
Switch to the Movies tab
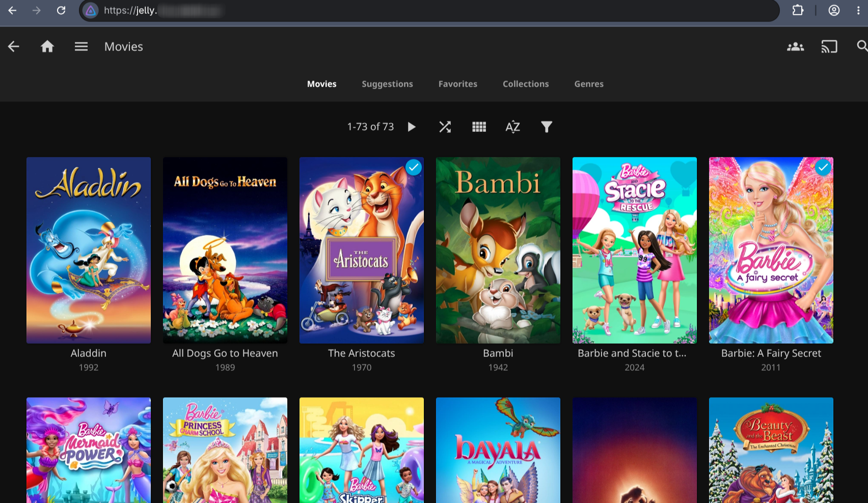point(322,84)
